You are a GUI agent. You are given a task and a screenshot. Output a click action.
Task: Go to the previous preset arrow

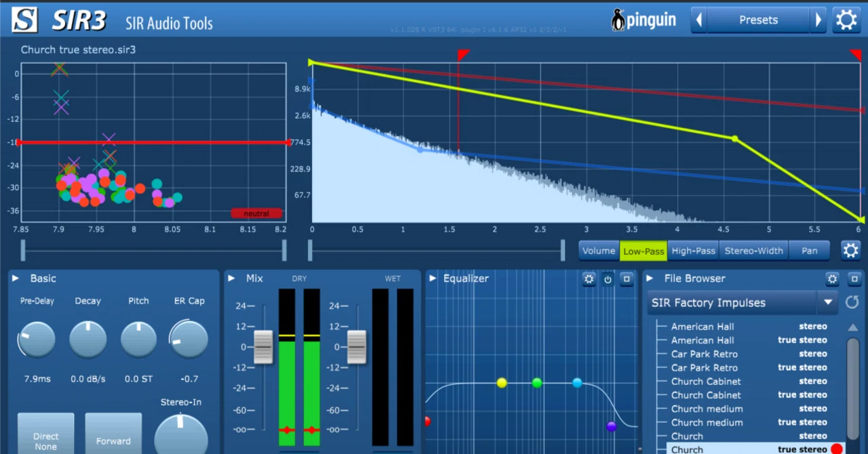[698, 20]
